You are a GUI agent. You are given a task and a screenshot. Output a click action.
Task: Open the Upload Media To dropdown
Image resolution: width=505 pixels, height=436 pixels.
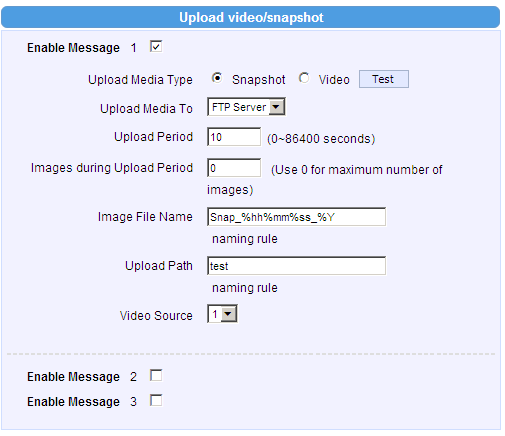click(x=246, y=107)
